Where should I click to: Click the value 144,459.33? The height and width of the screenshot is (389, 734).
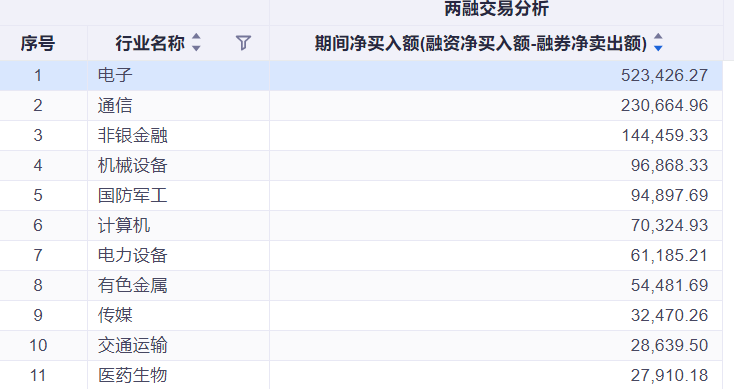click(x=665, y=135)
